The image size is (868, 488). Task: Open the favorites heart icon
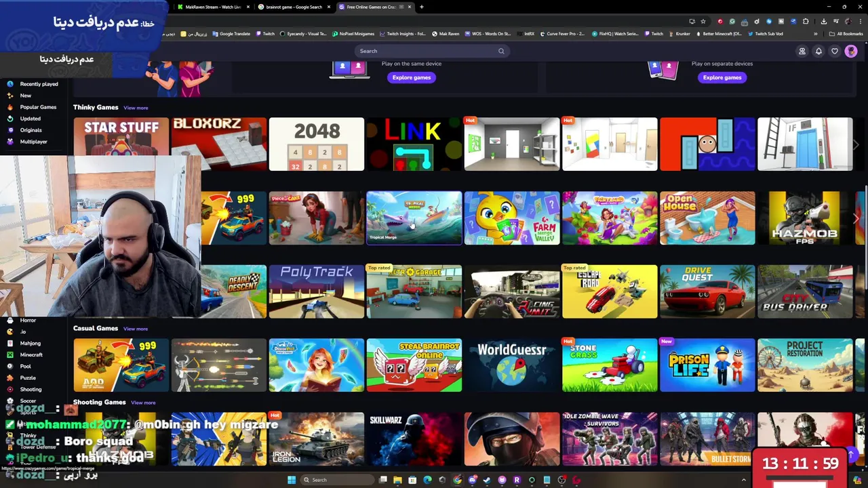click(835, 51)
